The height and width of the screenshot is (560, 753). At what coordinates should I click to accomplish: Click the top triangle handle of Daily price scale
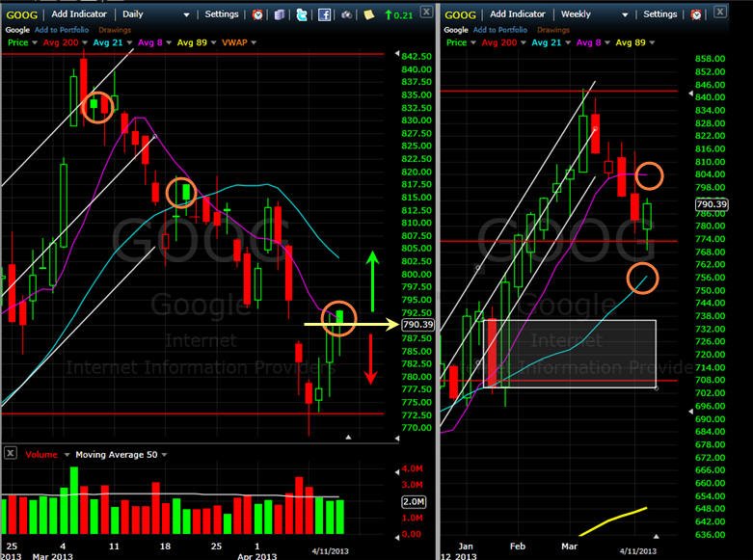coord(397,53)
